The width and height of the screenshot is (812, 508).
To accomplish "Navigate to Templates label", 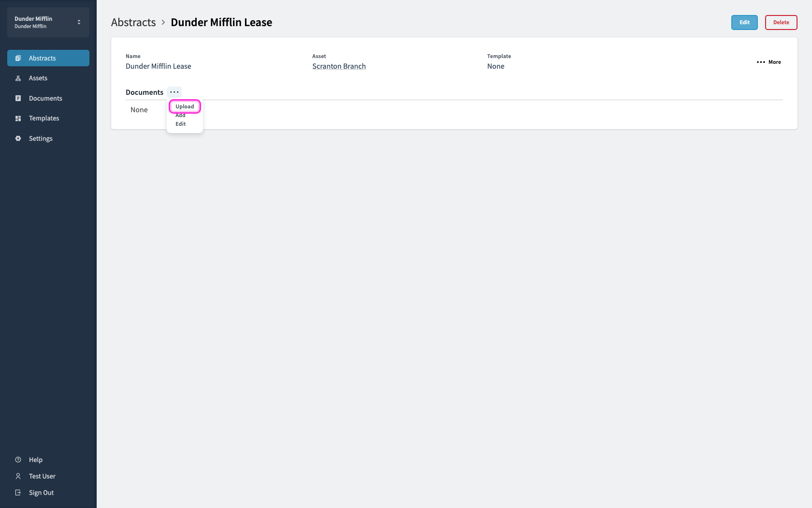I will pyautogui.click(x=44, y=119).
